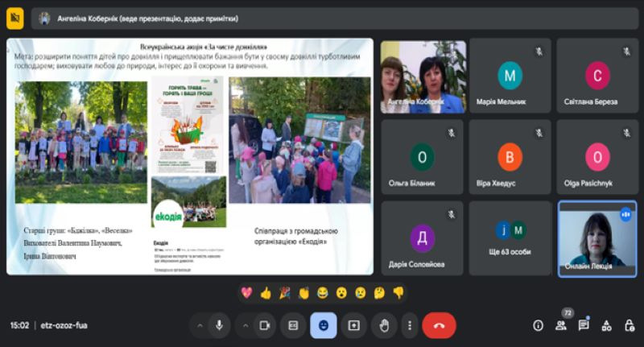
Task: Show the participants list icon
Action: 560,325
